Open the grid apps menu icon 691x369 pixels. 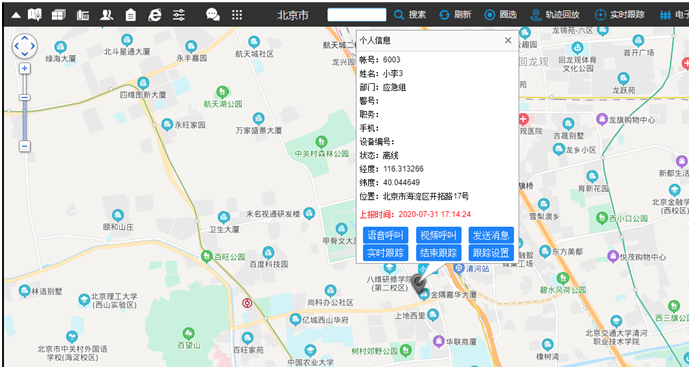(x=237, y=15)
